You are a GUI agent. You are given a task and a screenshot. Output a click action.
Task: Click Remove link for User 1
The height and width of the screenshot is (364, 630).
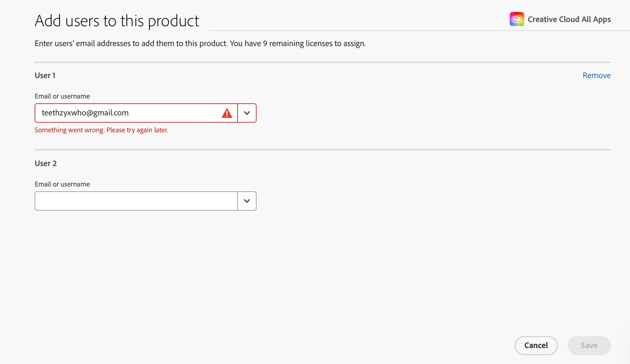click(x=596, y=75)
